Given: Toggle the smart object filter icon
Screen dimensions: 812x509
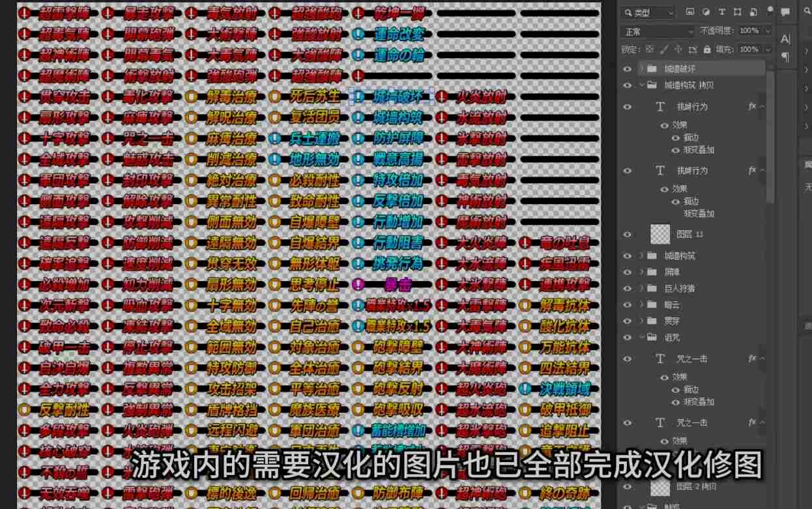Looking at the screenshot, I should click(x=753, y=12).
